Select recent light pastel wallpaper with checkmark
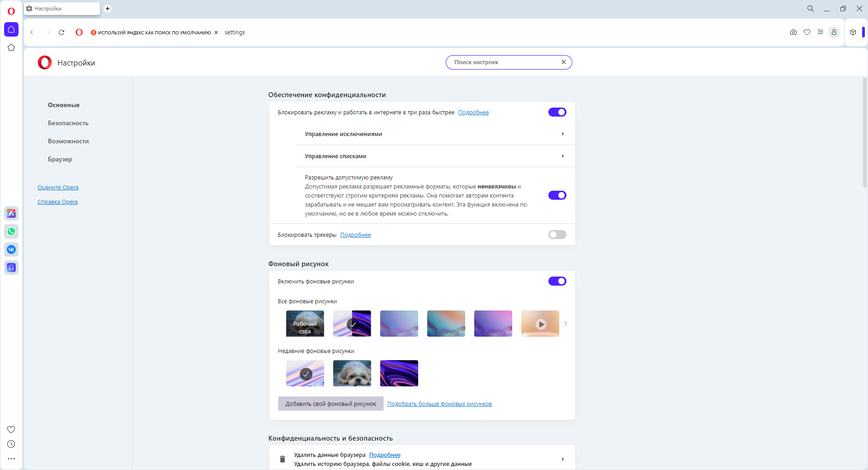Image resolution: width=868 pixels, height=470 pixels. pyautogui.click(x=305, y=373)
